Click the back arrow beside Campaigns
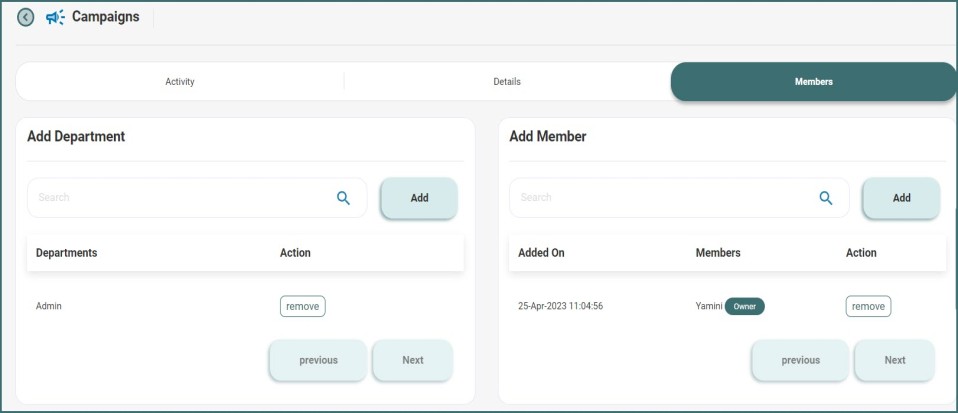The image size is (958, 413). pos(26,17)
